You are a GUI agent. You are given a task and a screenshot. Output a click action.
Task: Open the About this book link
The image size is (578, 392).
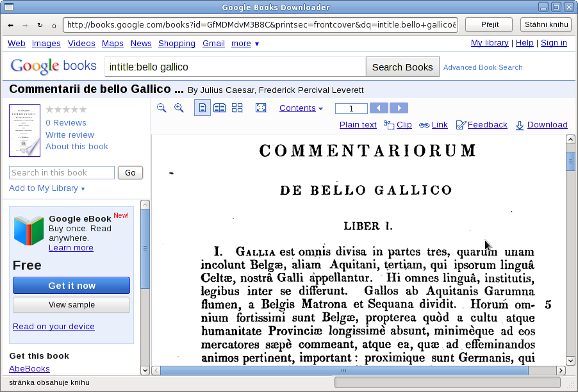[77, 147]
